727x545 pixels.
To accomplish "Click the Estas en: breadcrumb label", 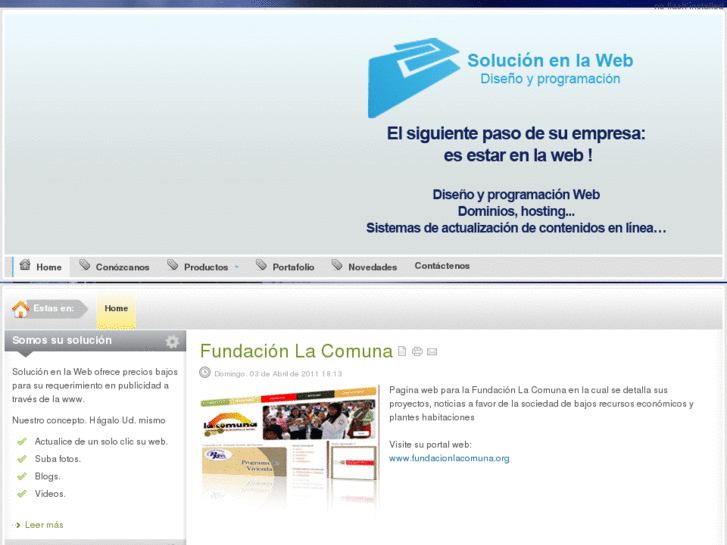I will [53, 308].
